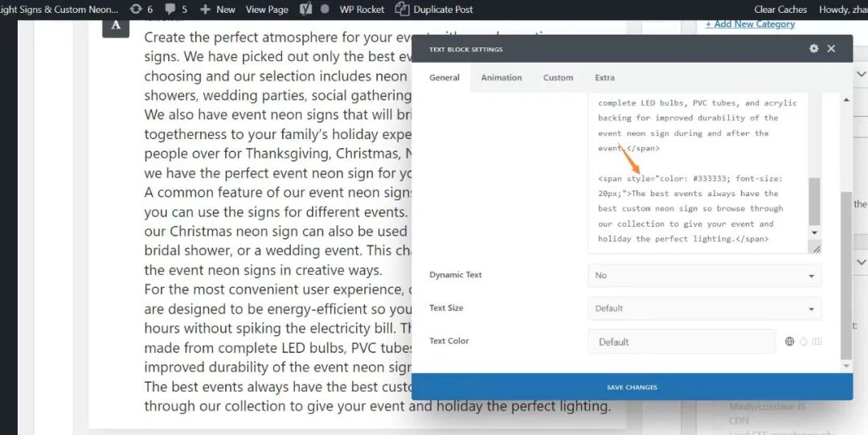Open the comments bubble icon in admin bar
Screen dimensions: 868x435
pos(171,10)
